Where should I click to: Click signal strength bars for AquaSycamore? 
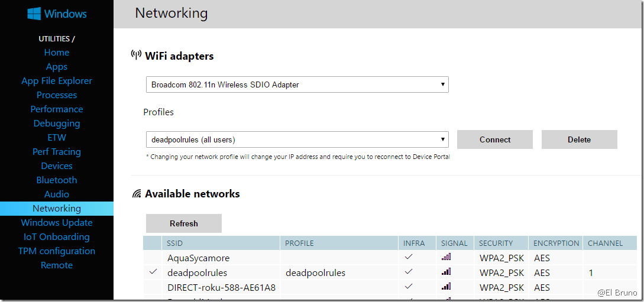coord(446,257)
